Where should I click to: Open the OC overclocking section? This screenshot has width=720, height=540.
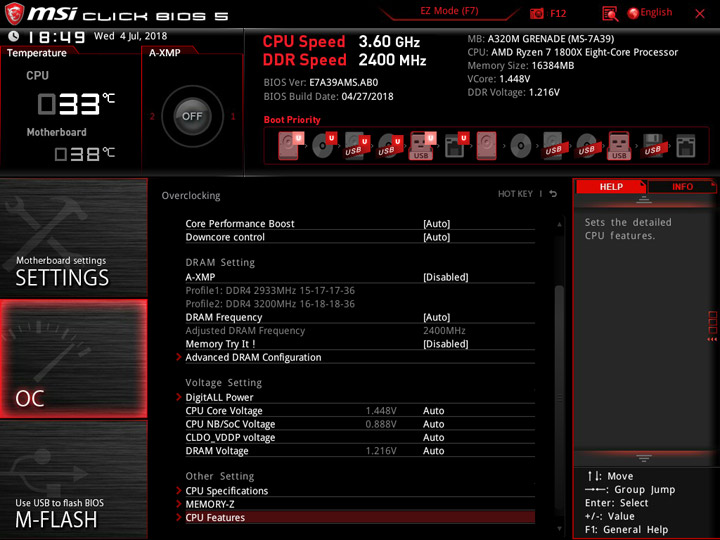(73, 359)
